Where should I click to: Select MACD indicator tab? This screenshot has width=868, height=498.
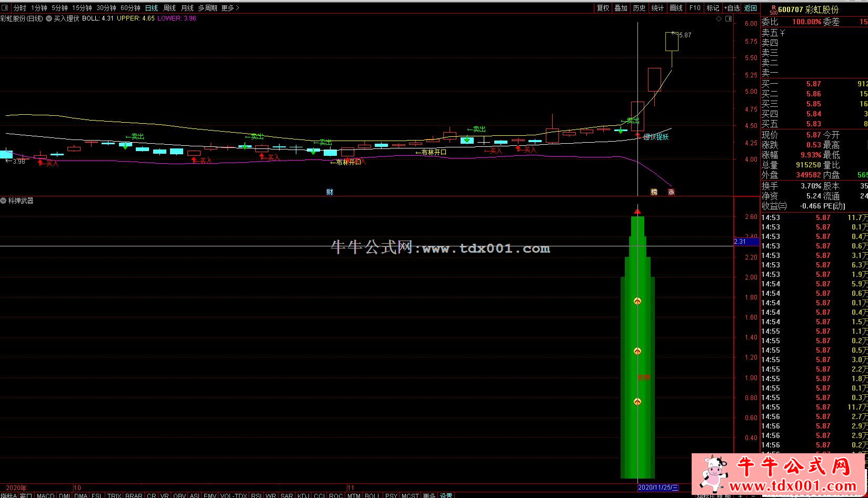[45, 495]
